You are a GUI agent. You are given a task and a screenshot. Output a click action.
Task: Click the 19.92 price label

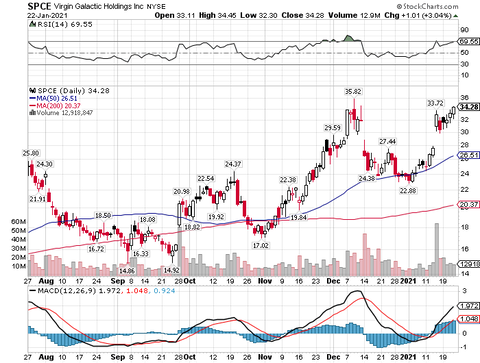(x=216, y=217)
